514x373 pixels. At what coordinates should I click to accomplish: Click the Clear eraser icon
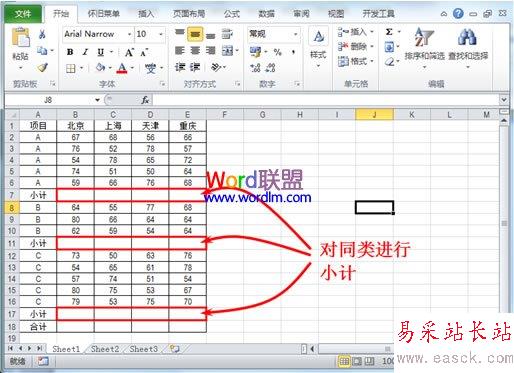[389, 62]
